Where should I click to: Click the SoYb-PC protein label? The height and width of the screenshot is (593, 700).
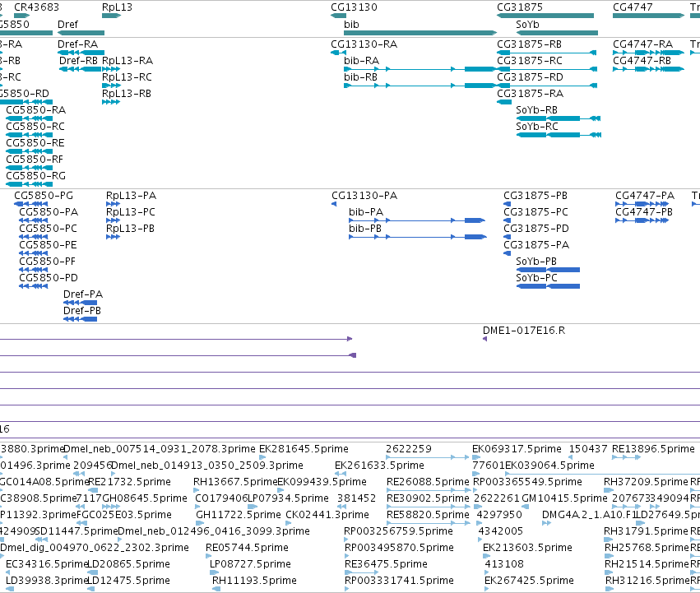536,278
